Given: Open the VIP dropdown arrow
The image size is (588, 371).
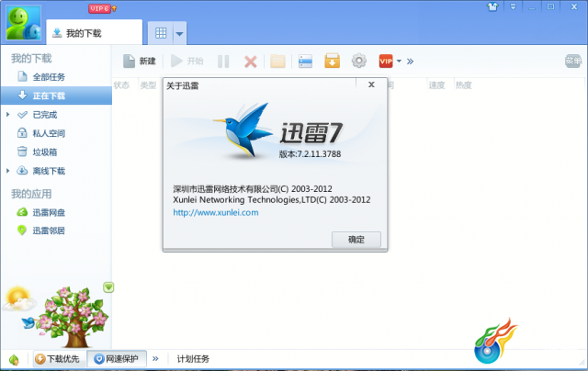Looking at the screenshot, I should (399, 62).
